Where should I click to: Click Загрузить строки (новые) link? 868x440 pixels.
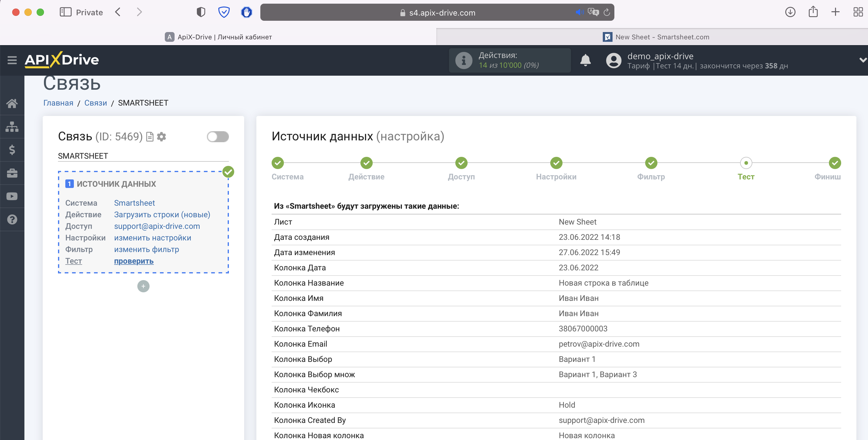click(162, 215)
